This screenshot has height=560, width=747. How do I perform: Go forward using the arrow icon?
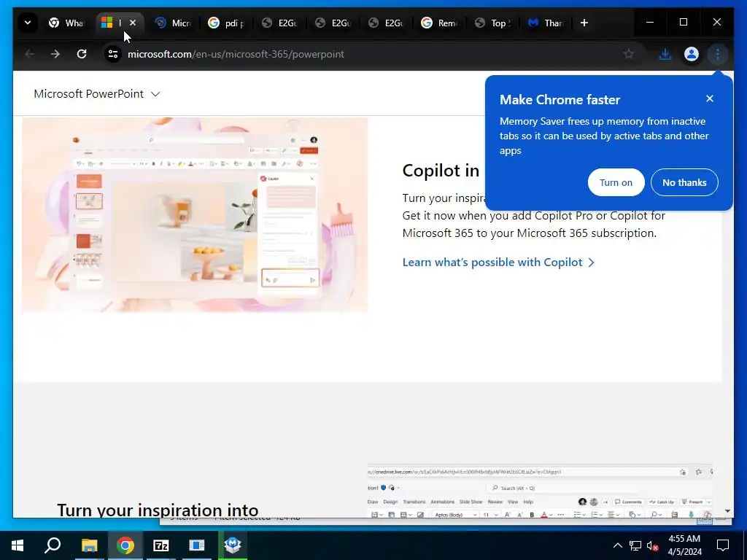(x=55, y=54)
